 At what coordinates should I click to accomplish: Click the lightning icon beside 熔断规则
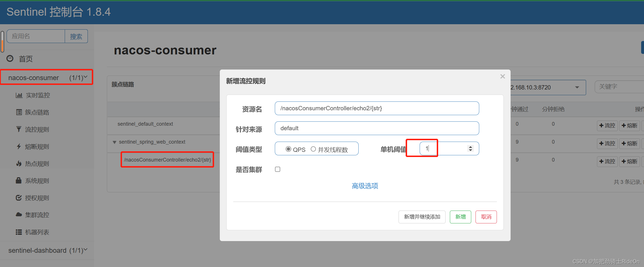19,146
